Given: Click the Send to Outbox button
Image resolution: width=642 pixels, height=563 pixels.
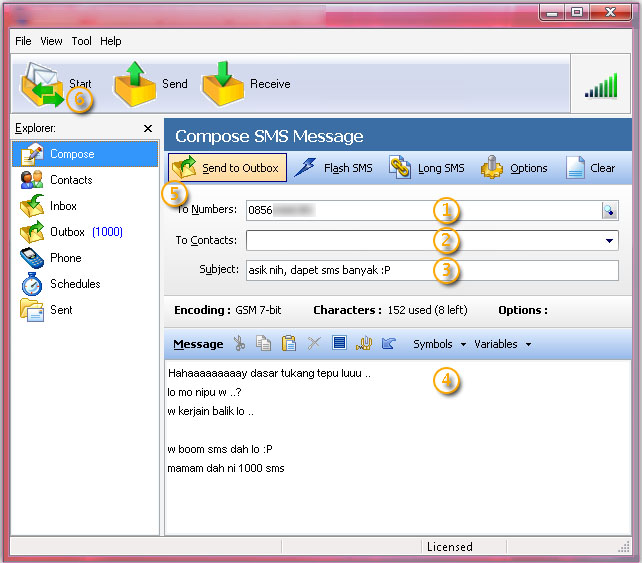Looking at the screenshot, I should [x=227, y=167].
